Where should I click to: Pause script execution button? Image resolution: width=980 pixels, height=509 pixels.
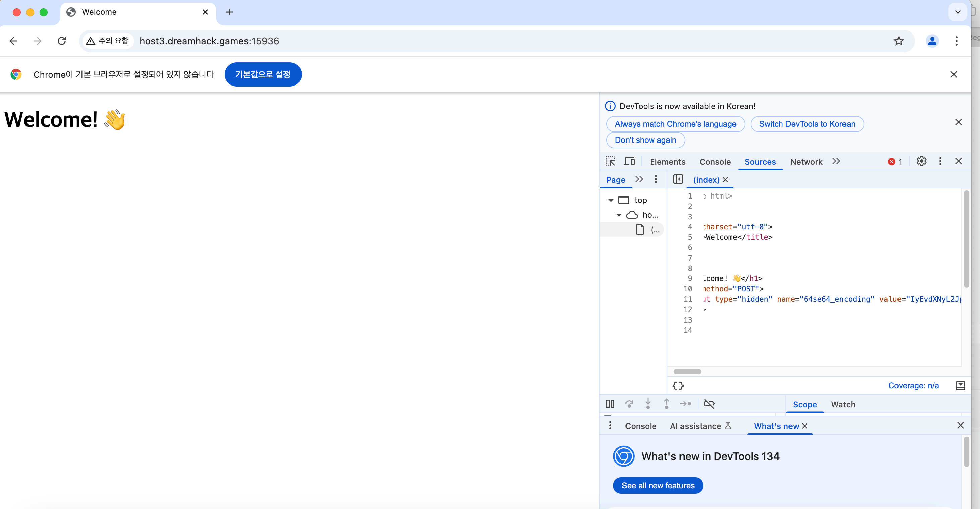tap(610, 404)
